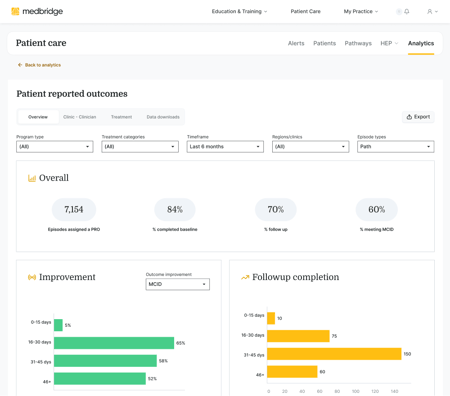Click the medbridge logo
Image resolution: width=450 pixels, height=396 pixels.
(37, 11)
